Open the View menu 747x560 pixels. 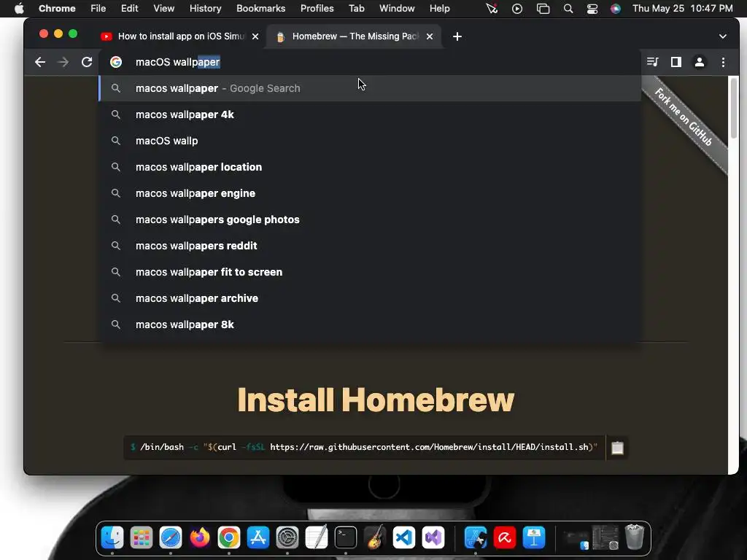[x=163, y=9]
